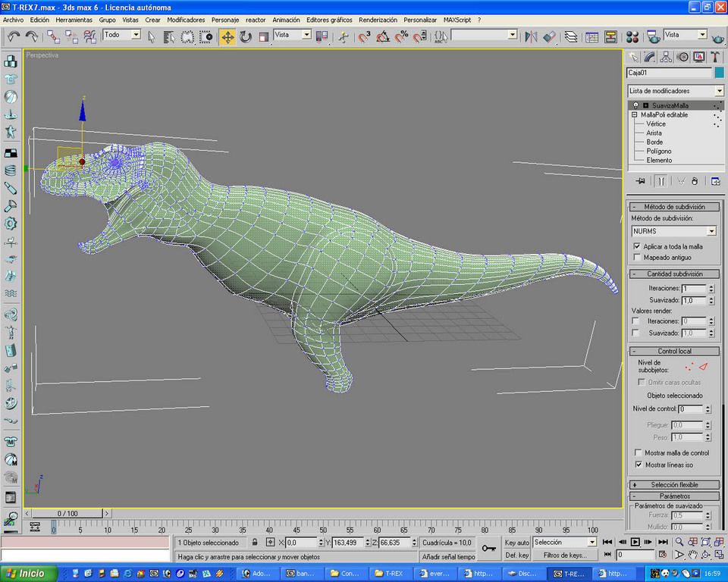This screenshot has height=582, width=728.
Task: Collapse the 'MallaPoli editable' tree node
Action: (x=634, y=115)
